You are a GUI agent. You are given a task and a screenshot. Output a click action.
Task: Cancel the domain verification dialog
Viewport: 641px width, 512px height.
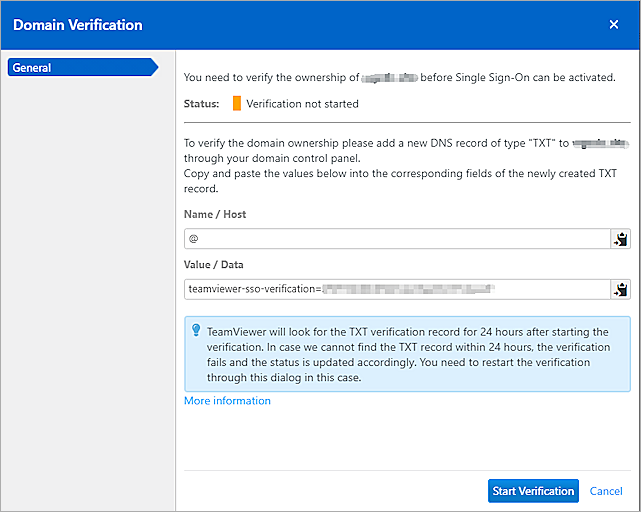(x=606, y=491)
